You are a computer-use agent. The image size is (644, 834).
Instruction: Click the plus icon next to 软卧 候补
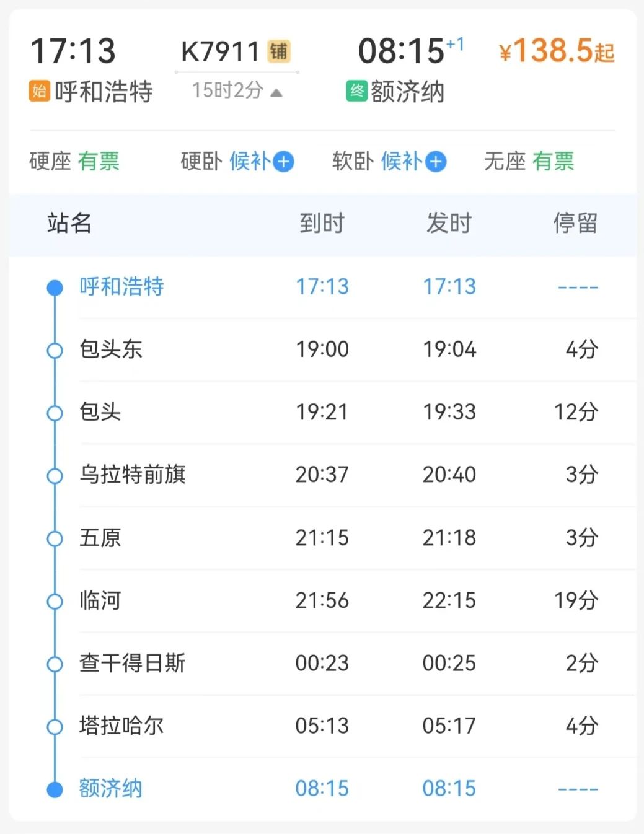[x=436, y=162]
